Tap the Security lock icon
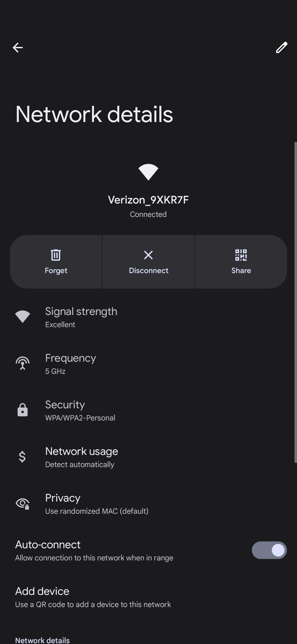Screen dimensions: 297x644 (23, 410)
